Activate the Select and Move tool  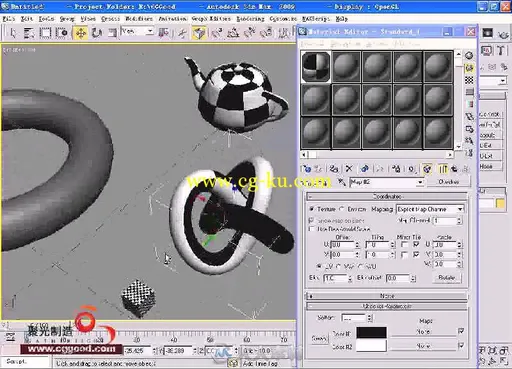[x=81, y=33]
